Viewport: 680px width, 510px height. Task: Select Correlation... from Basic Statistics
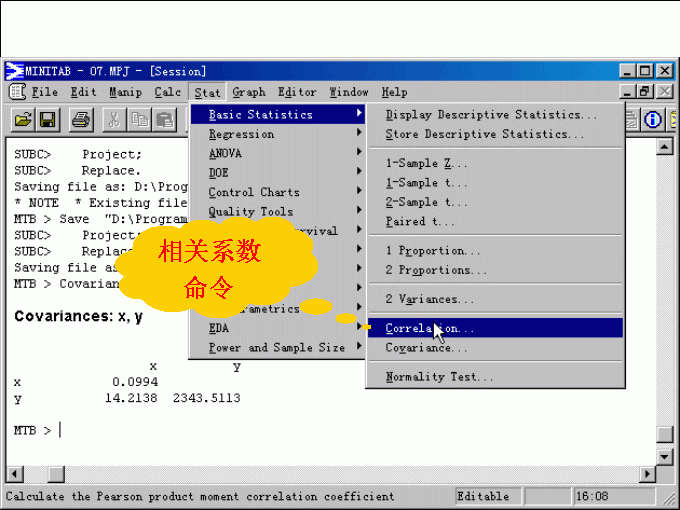click(x=430, y=328)
